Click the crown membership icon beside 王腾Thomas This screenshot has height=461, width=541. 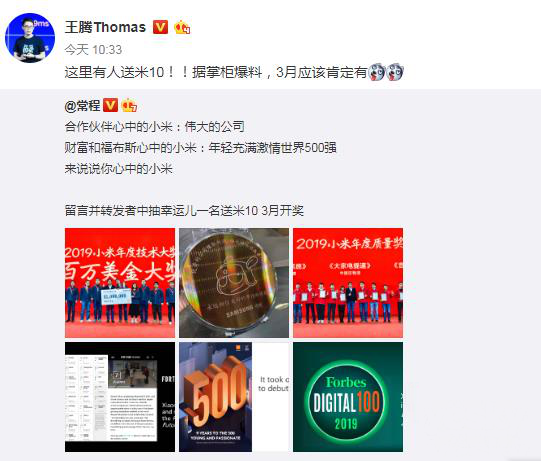(182, 27)
